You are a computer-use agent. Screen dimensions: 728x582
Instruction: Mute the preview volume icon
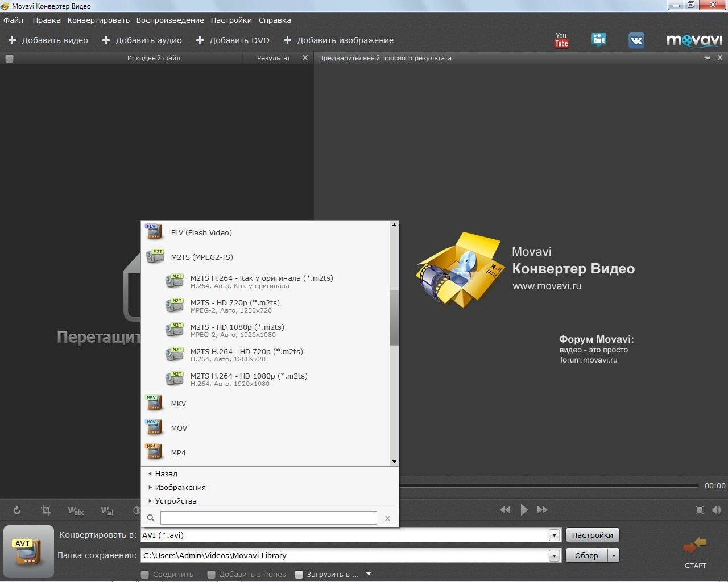[716, 510]
